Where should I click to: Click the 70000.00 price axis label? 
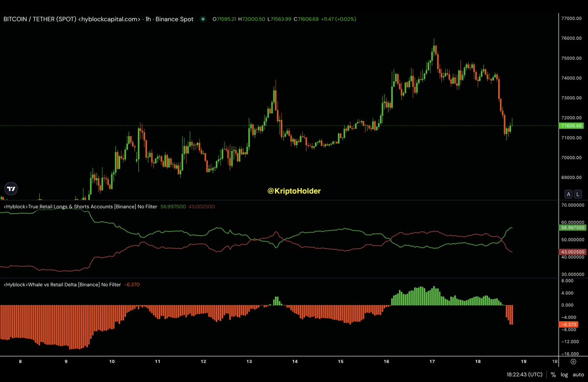coord(571,157)
